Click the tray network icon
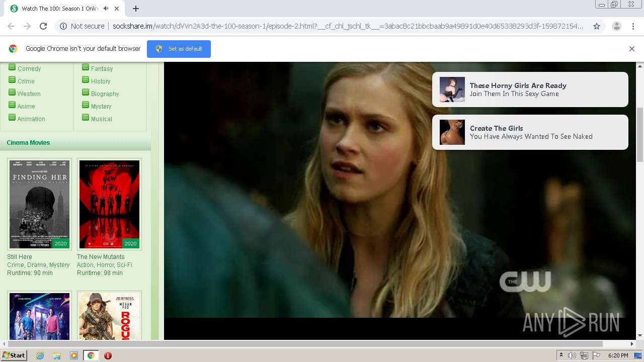The image size is (644, 362). (584, 355)
